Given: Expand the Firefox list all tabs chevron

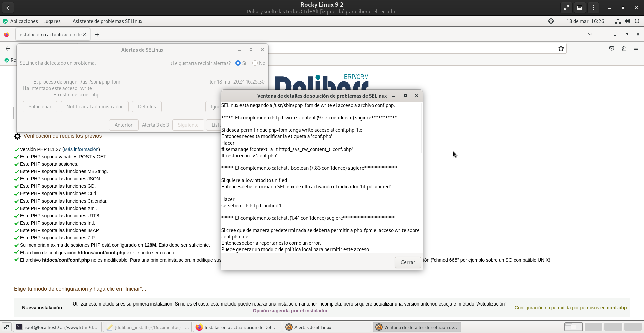Looking at the screenshot, I should [x=590, y=34].
